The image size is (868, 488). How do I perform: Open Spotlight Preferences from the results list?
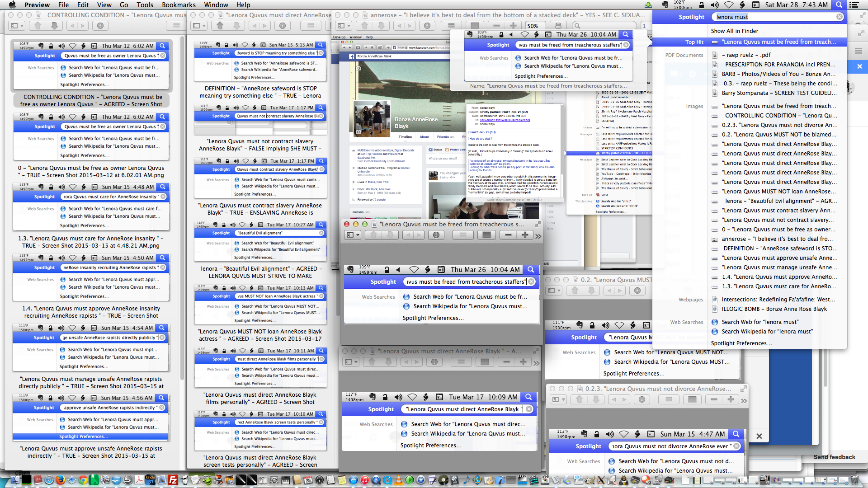[741, 343]
